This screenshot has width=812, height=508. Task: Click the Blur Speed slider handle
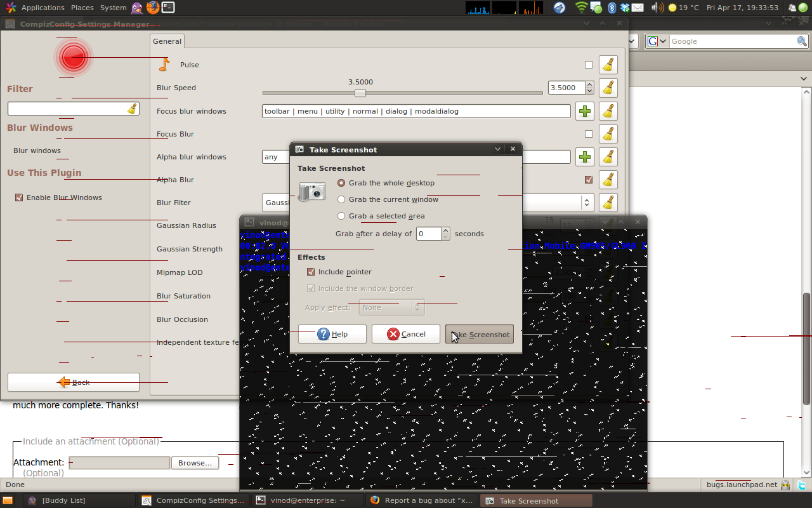point(360,93)
